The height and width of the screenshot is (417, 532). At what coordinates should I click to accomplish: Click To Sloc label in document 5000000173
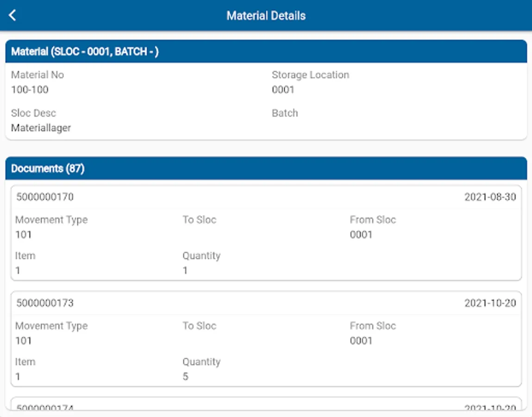tap(199, 326)
